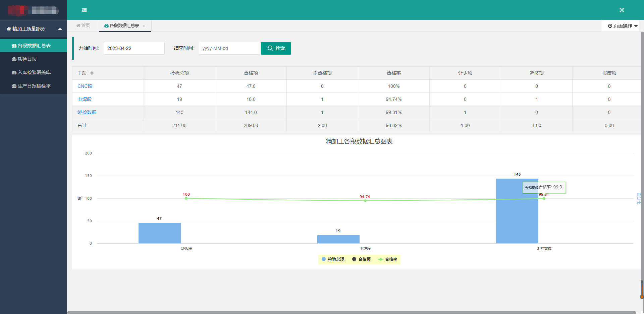The height and width of the screenshot is (314, 644).
Task: Click the 144.0 cell in 终检数据 row
Action: coord(251,112)
